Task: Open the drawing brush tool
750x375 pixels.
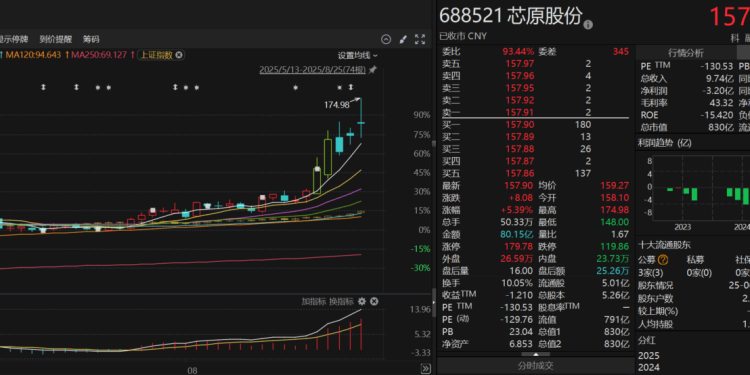Action: [x=403, y=39]
